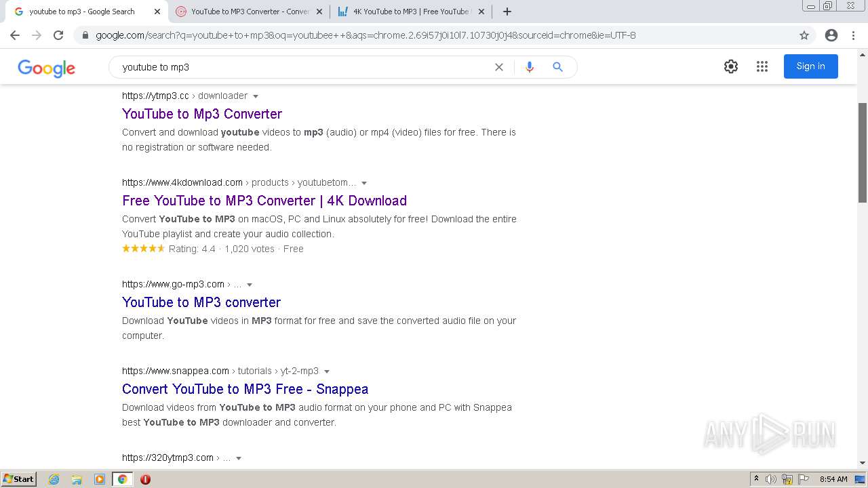Open 'YouTube to Mp3 Converter' result

coord(202,114)
